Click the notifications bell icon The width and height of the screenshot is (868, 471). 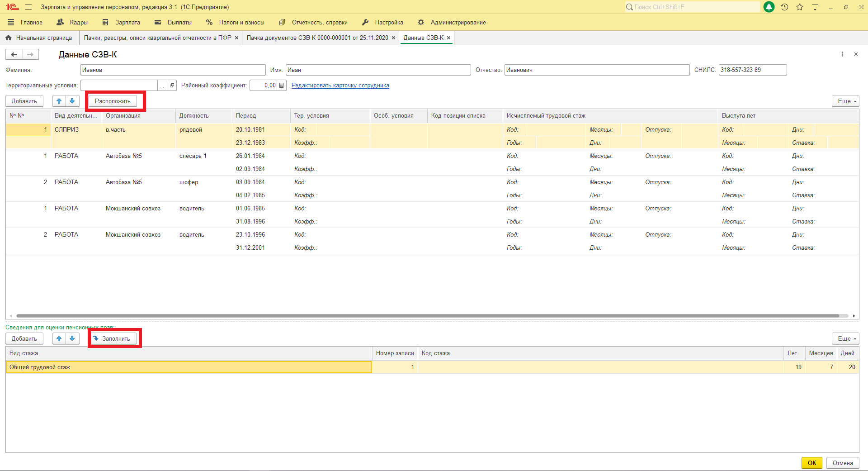pos(769,7)
